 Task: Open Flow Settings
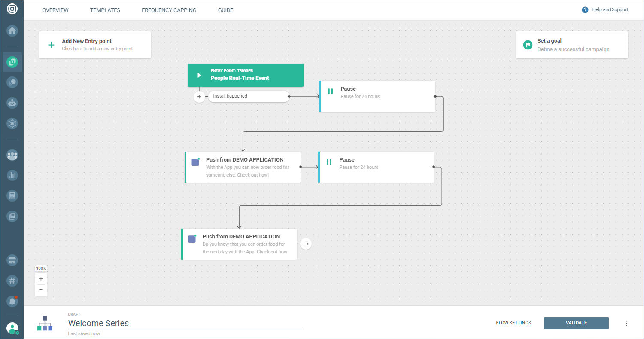tap(513, 323)
